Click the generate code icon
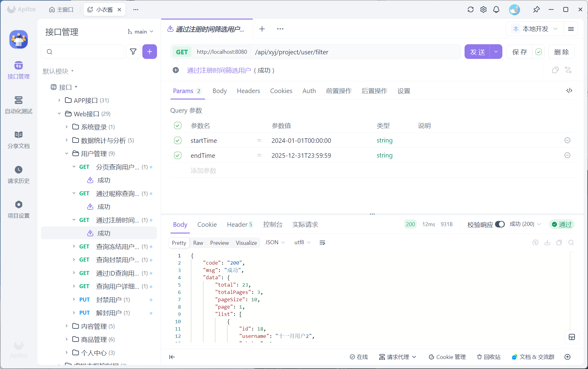Viewport: 588px width, 369px height. (x=569, y=91)
